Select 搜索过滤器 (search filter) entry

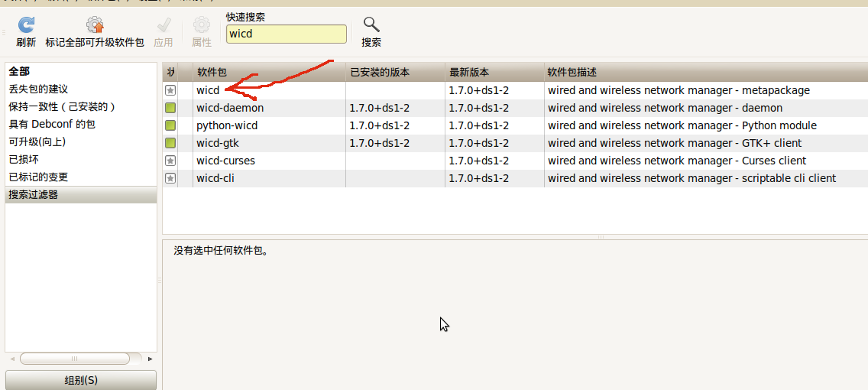coord(81,195)
